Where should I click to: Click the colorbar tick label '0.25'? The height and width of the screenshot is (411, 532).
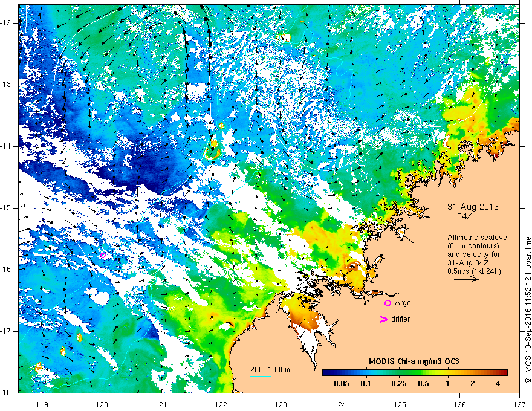[398, 384]
